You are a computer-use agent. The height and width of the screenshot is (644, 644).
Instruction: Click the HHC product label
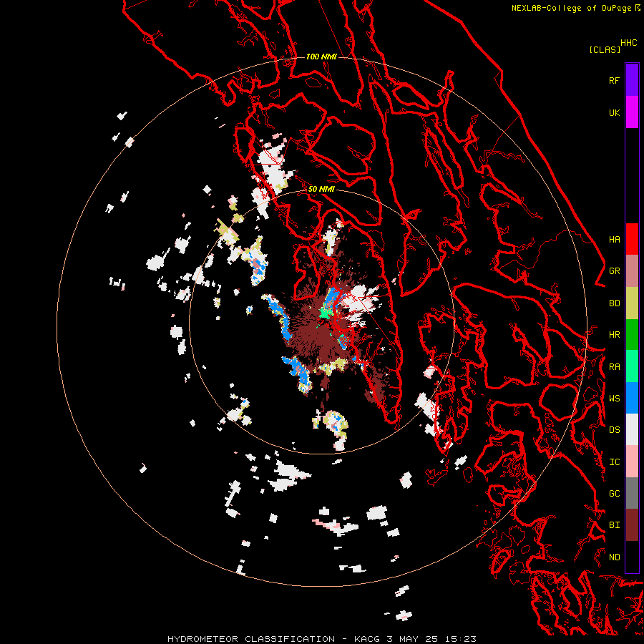[x=628, y=43]
